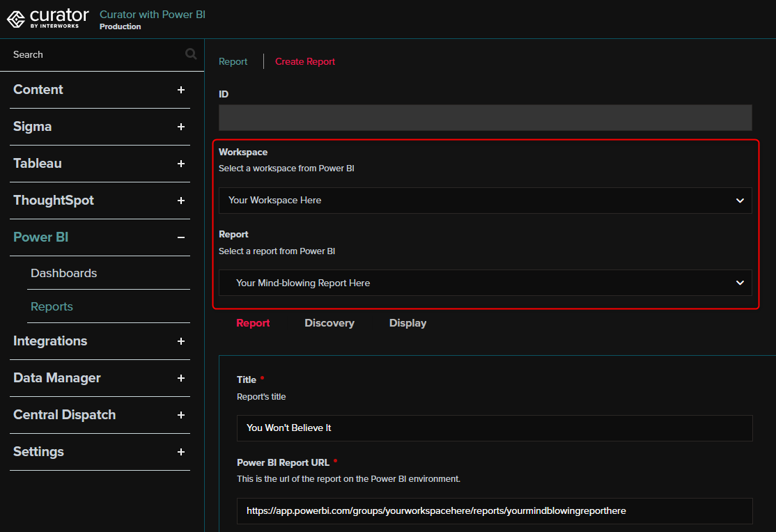The width and height of the screenshot is (776, 532).
Task: Go to Dashboards under Power BI
Action: 64,273
